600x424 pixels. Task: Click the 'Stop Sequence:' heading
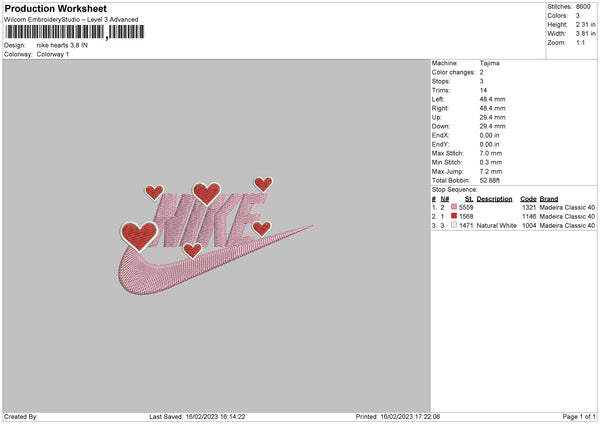coord(455,190)
